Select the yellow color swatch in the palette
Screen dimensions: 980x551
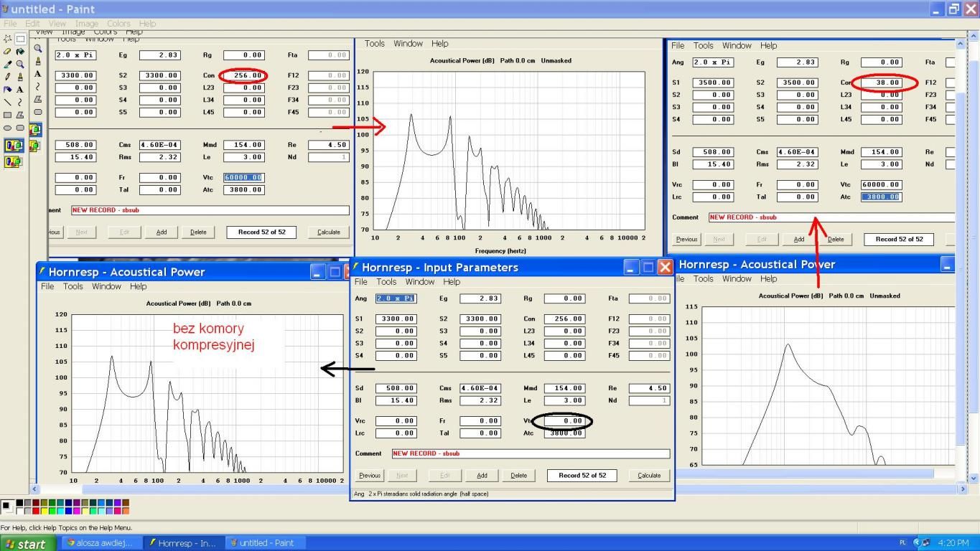pos(44,511)
